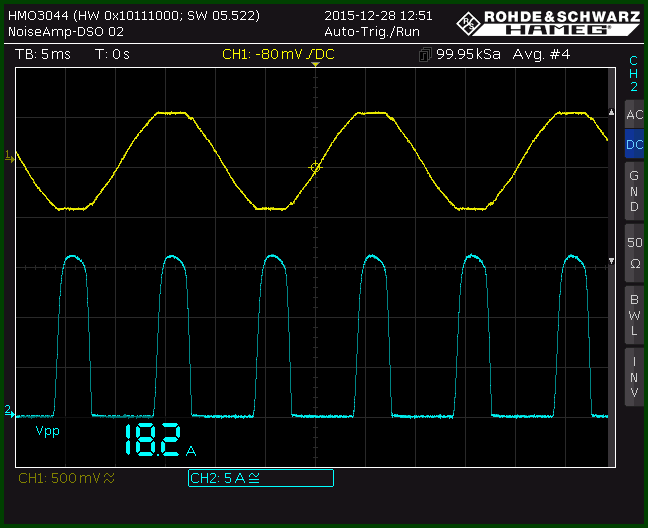This screenshot has width=648, height=528.
Task: Toggle 50 Ω input impedance
Action: pos(634,252)
